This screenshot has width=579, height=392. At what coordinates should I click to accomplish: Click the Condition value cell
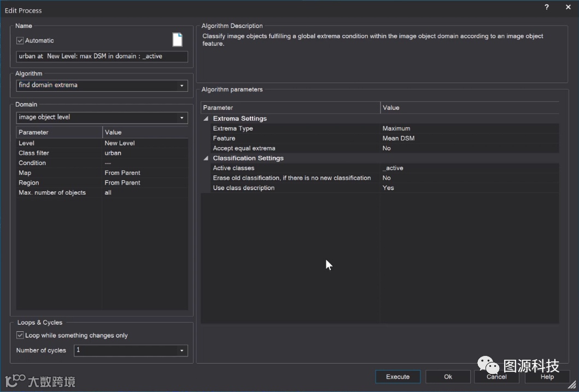coord(145,163)
